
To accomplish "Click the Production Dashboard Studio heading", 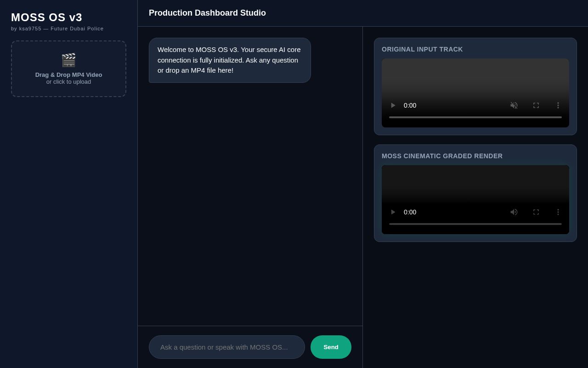I will click(x=207, y=13).
